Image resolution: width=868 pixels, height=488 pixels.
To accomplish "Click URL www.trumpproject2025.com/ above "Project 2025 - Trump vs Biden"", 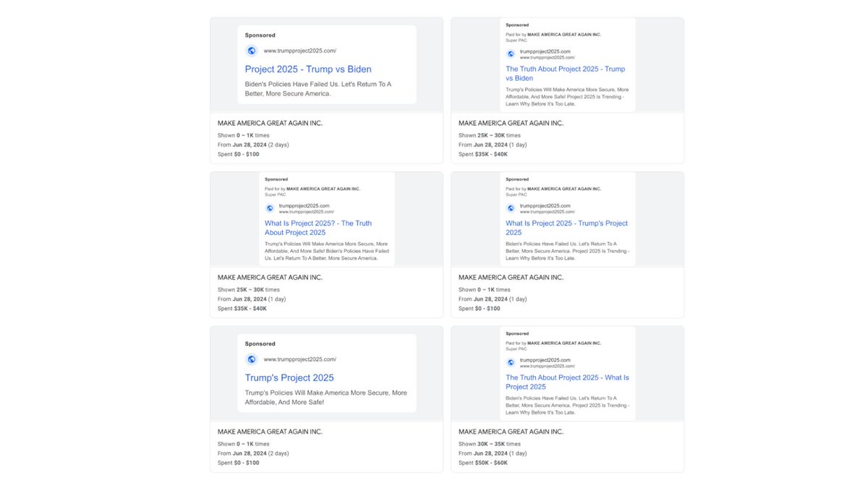I will coord(299,51).
